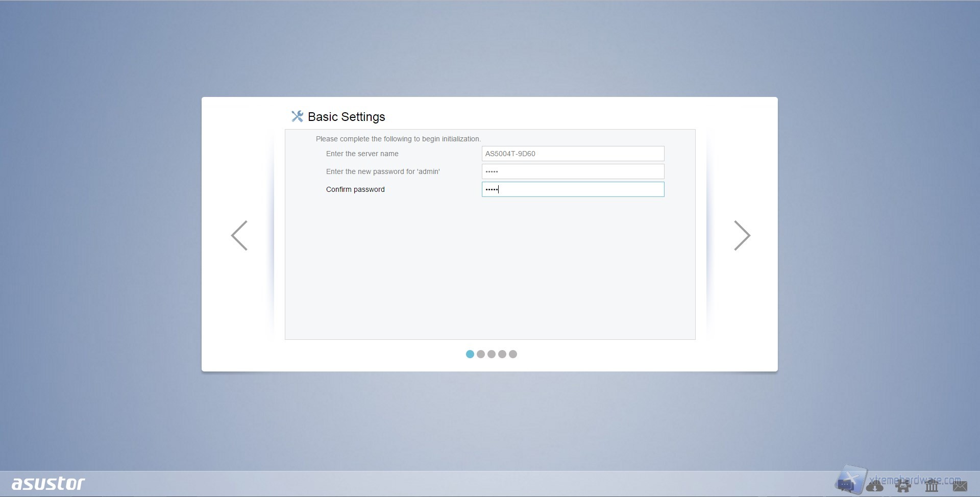Jump to the third step indicator dot
This screenshot has height=497, width=980.
pyautogui.click(x=492, y=354)
